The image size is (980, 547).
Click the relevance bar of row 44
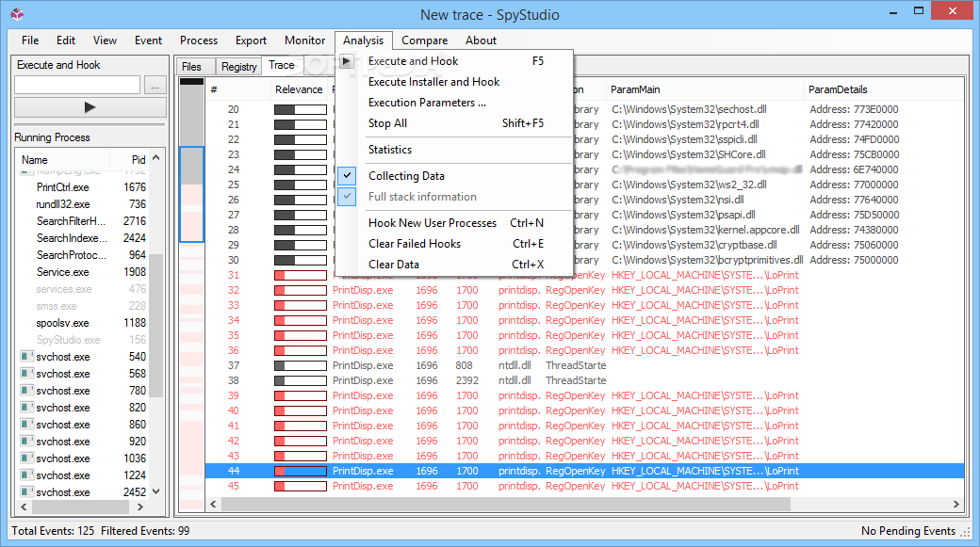(301, 471)
